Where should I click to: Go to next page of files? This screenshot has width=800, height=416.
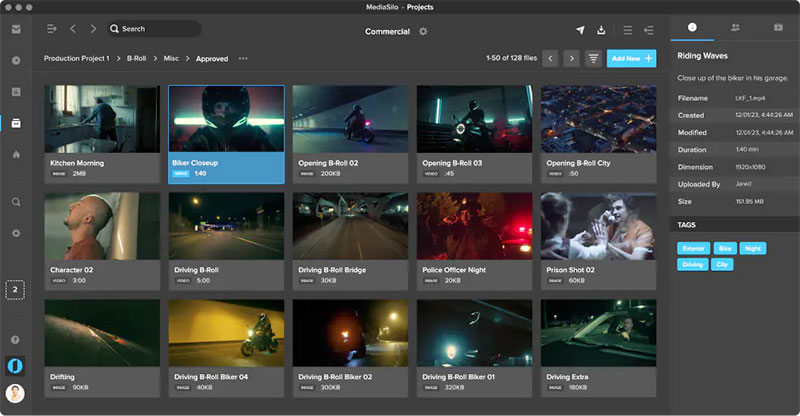pos(571,59)
